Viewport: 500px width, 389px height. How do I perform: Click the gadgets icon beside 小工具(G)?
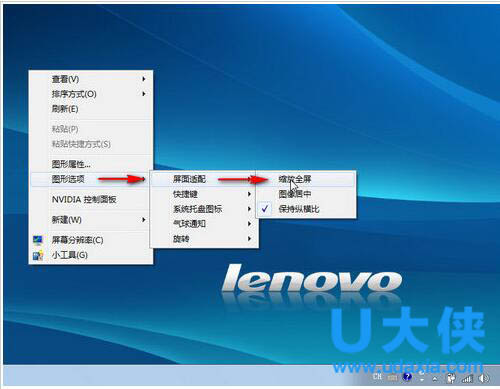click(x=38, y=255)
